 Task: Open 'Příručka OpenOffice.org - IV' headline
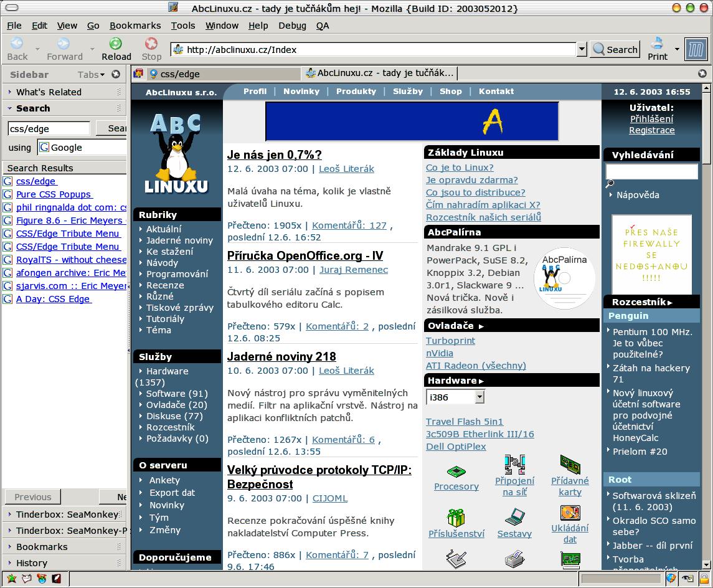pos(305,255)
